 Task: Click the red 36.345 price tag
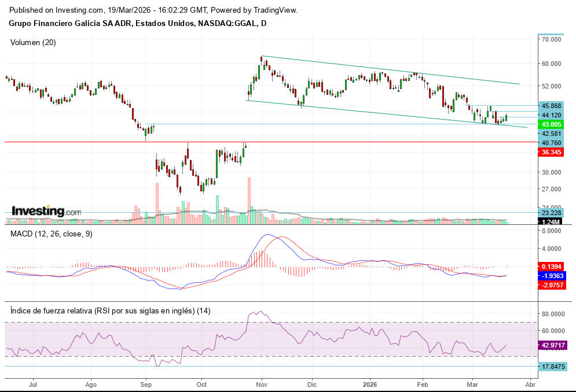[x=551, y=152]
